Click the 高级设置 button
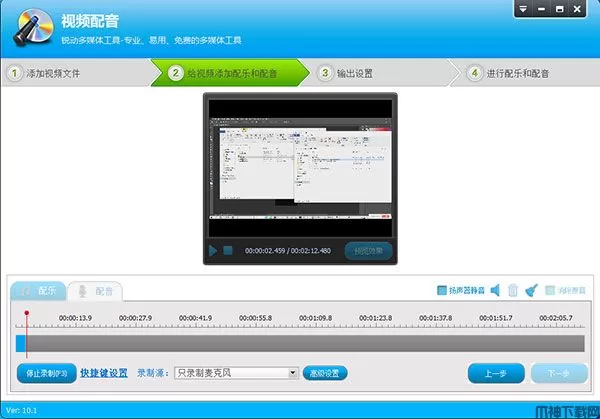 point(324,373)
